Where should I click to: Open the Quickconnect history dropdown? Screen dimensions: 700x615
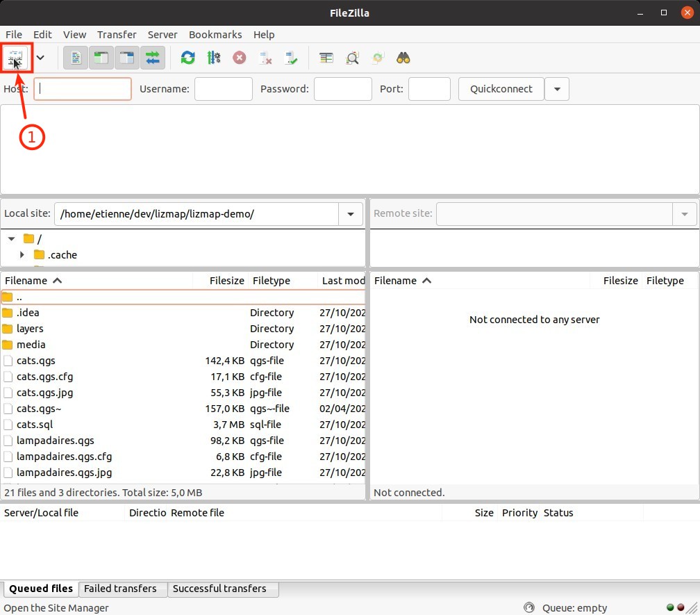(557, 89)
